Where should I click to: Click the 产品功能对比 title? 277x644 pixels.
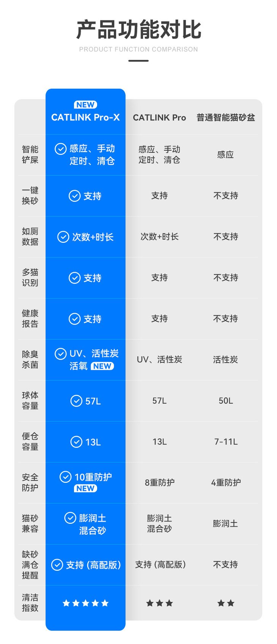coord(138,30)
